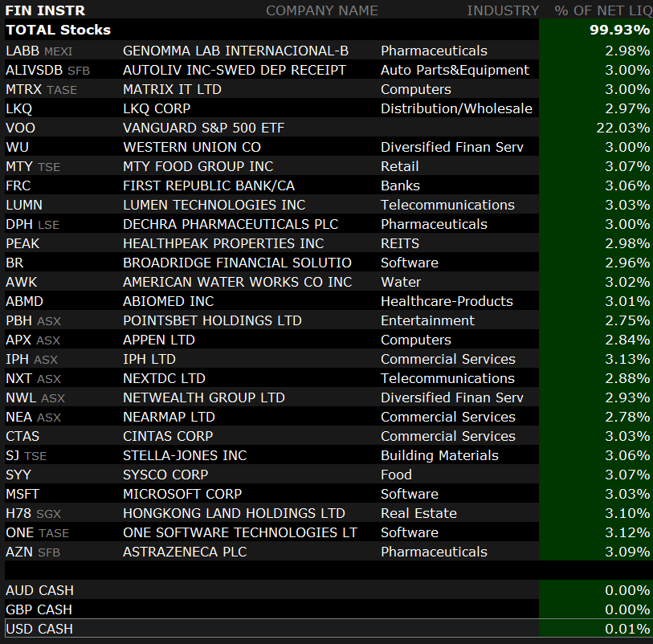This screenshot has height=644, width=653.
Task: Click the 3.13% value for IPH
Action: click(627, 359)
